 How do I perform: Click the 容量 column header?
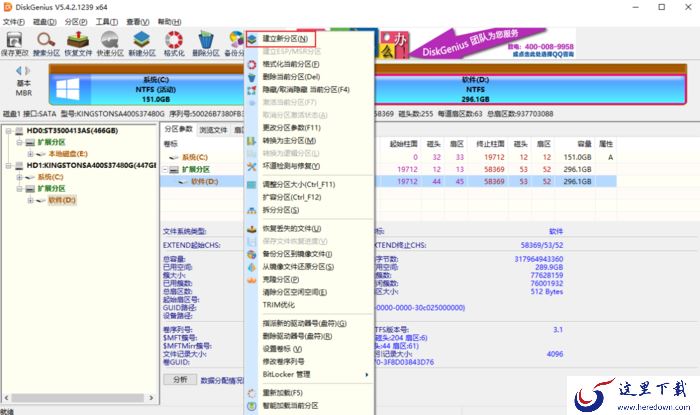(x=584, y=144)
